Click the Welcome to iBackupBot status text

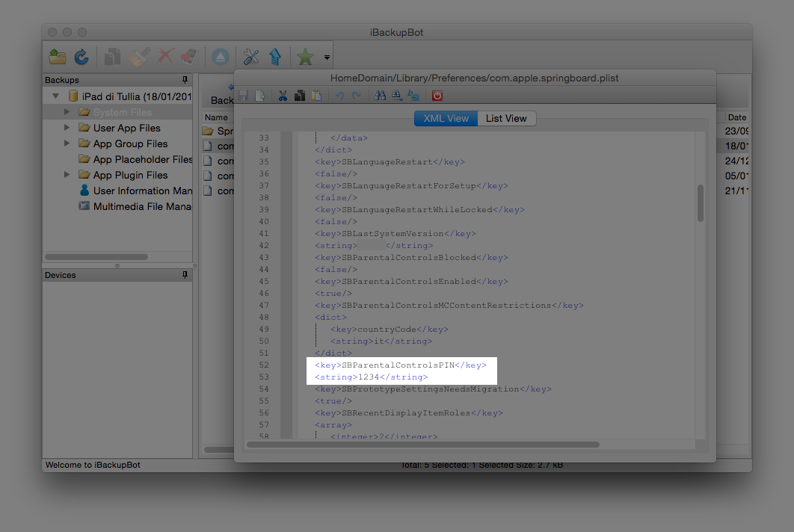93,465
